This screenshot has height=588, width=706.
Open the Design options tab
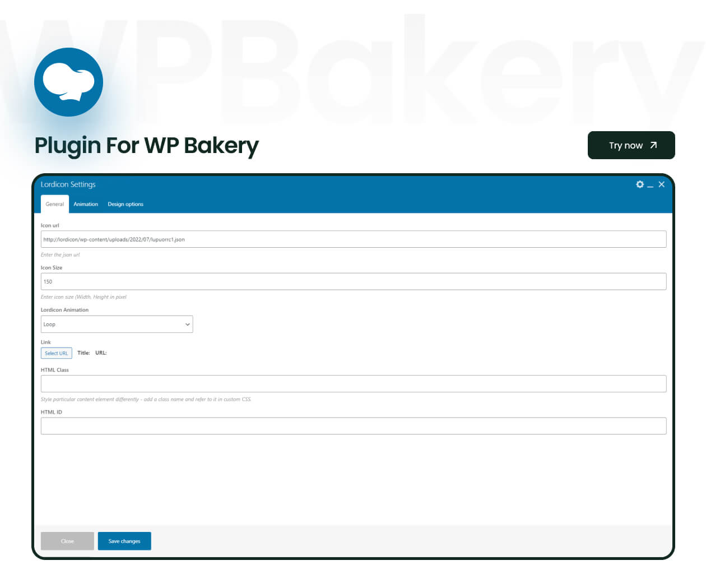(126, 204)
